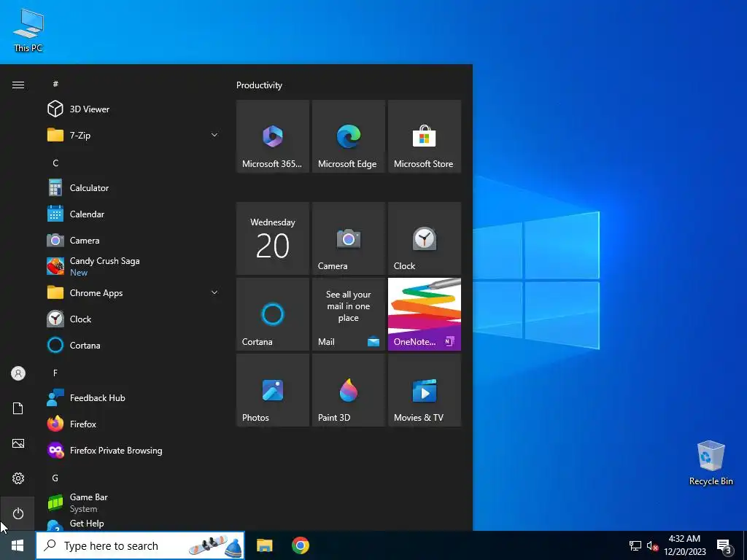Open the Documents shortcut in the Start sidebar
The image size is (747, 560).
pos(18,408)
